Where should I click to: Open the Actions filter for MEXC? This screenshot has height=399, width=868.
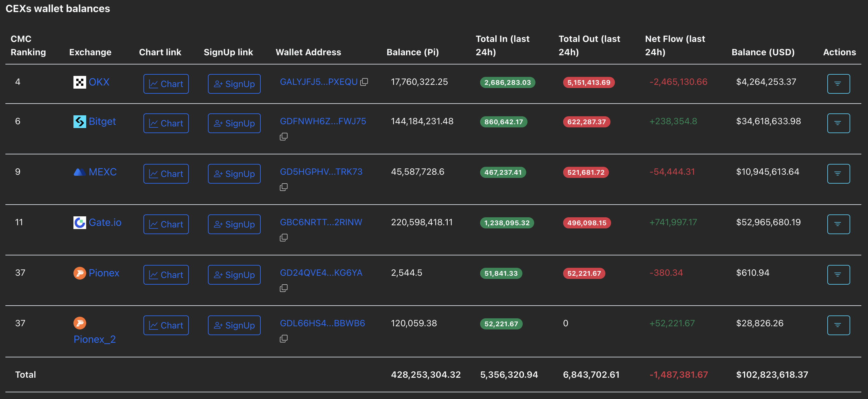click(838, 174)
